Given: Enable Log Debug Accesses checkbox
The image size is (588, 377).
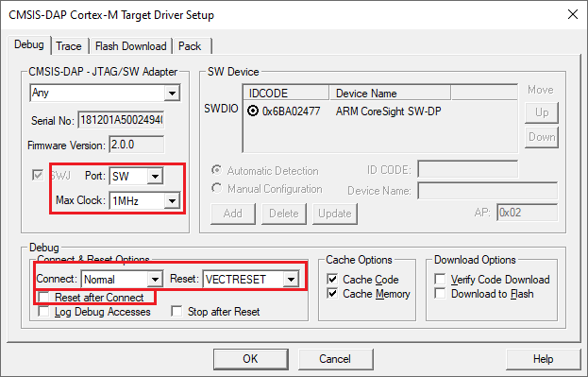Looking at the screenshot, I should pos(43,311).
